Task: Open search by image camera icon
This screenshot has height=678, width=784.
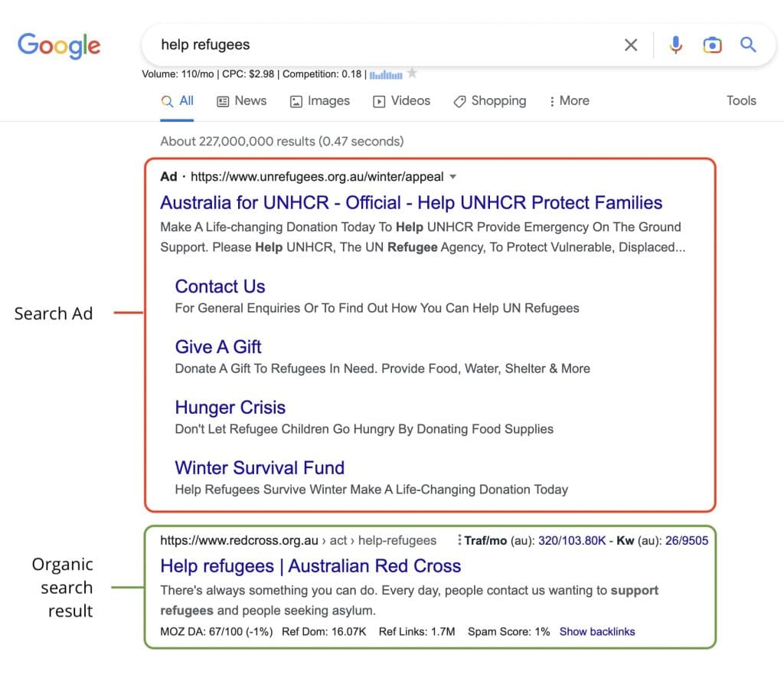Action: pos(712,45)
